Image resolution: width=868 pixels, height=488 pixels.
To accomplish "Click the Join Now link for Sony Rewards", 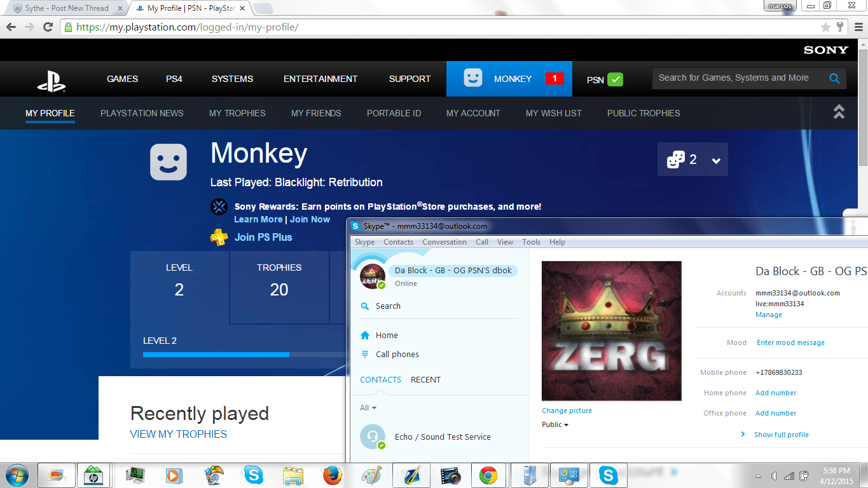I will pyautogui.click(x=310, y=219).
